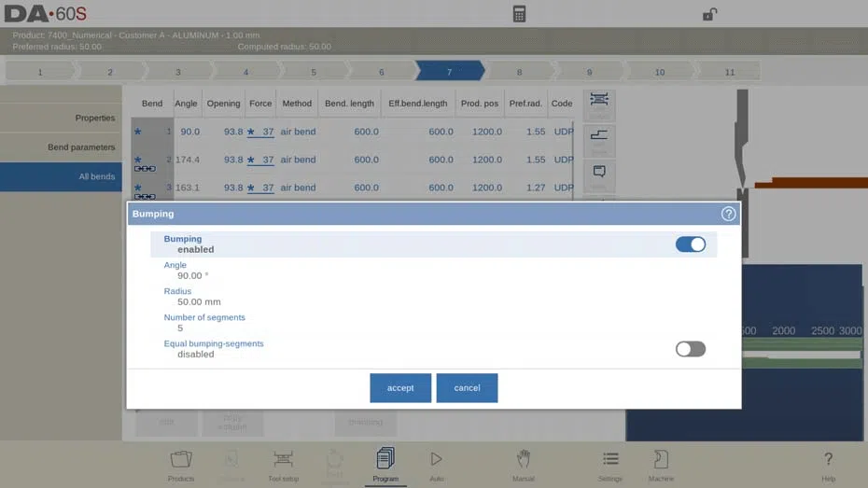The width and height of the screenshot is (868, 488).
Task: Click force star icon in row 1
Action: click(251, 132)
